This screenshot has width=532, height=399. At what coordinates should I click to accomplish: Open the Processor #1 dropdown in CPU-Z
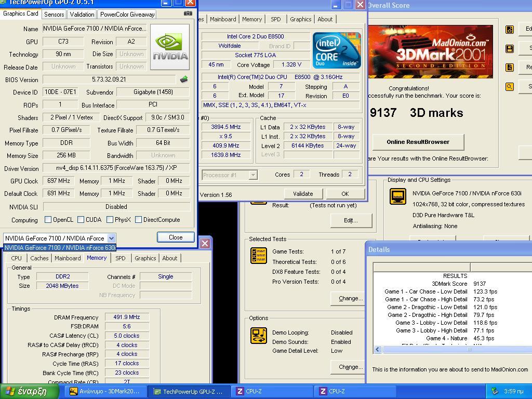253,175
